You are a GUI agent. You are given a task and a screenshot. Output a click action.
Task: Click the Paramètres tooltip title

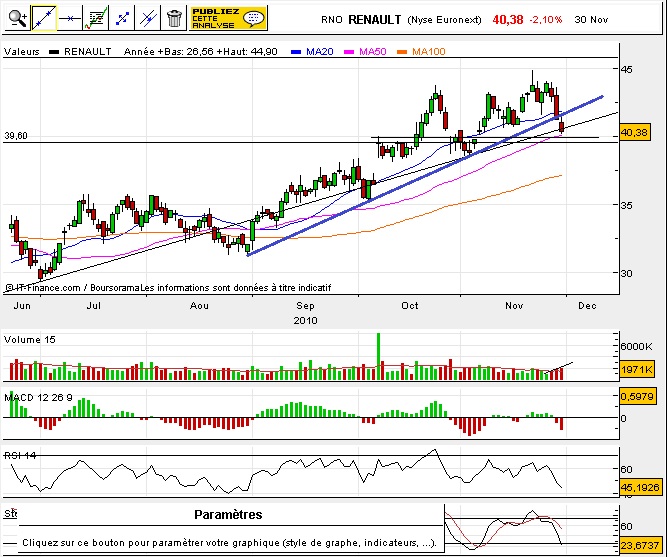click(x=228, y=514)
